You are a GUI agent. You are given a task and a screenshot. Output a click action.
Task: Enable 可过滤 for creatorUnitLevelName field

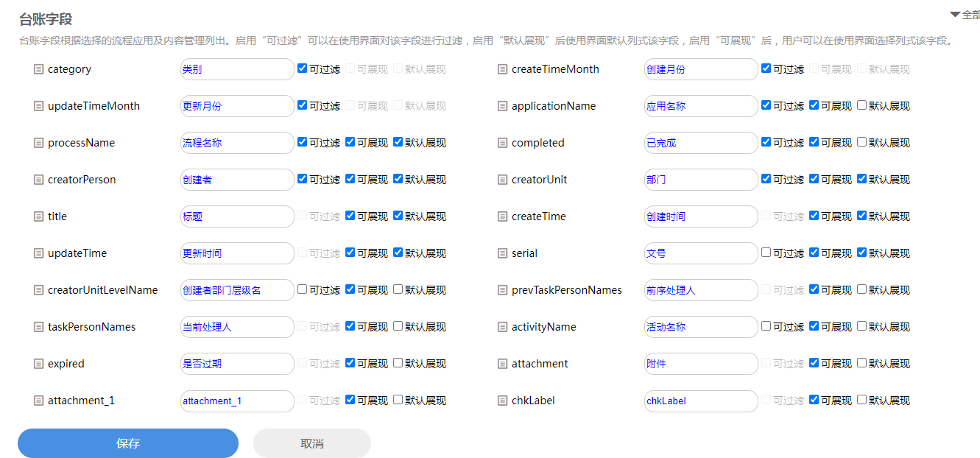click(303, 289)
